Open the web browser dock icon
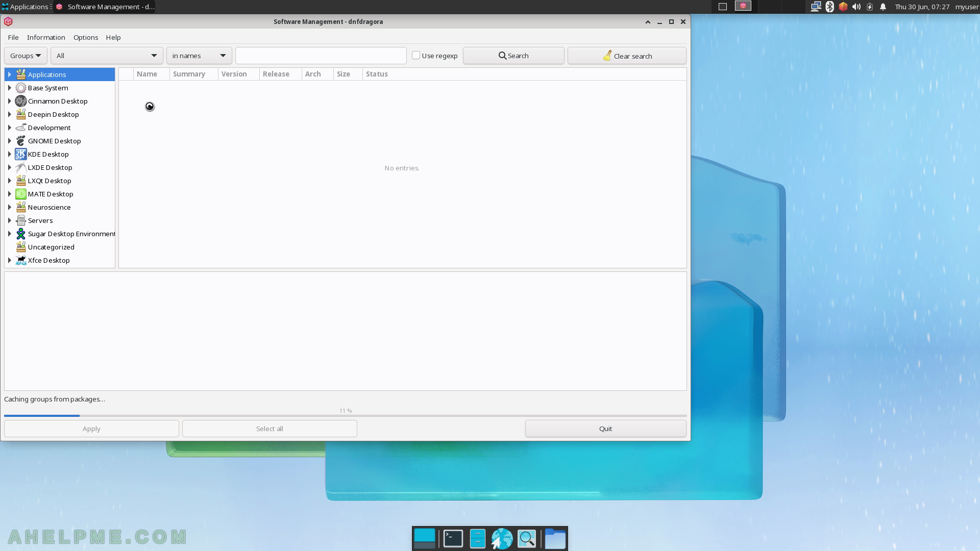Image resolution: width=980 pixels, height=551 pixels. pos(502,539)
